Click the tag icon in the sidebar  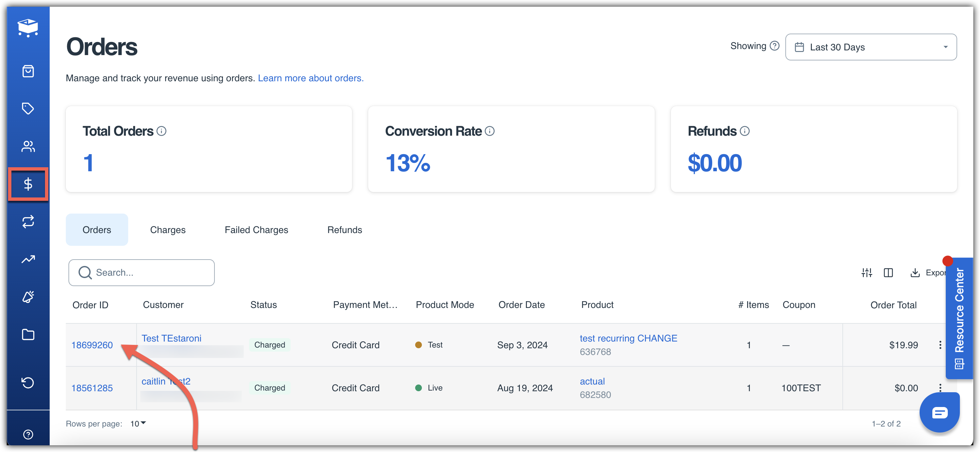click(x=28, y=108)
